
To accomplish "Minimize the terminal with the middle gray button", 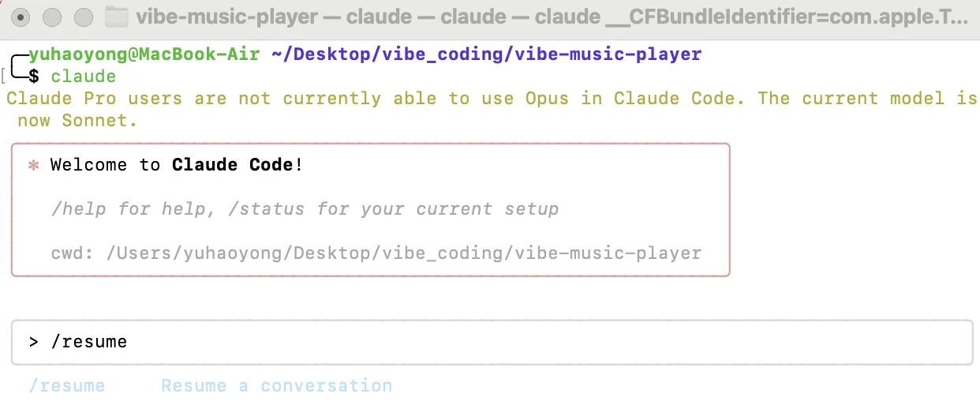I will click(x=52, y=17).
